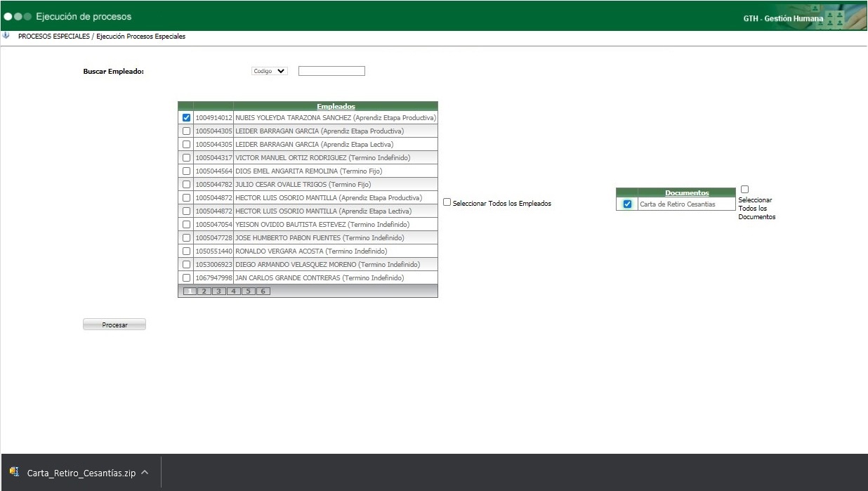Viewport: 868px width, 491px height.
Task: Select JAN CARLOS GRANDE CONTRERAS checkbox
Action: (x=186, y=278)
